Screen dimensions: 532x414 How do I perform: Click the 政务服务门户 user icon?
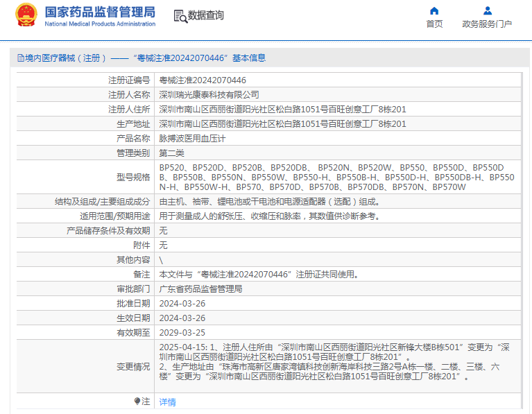(x=487, y=11)
